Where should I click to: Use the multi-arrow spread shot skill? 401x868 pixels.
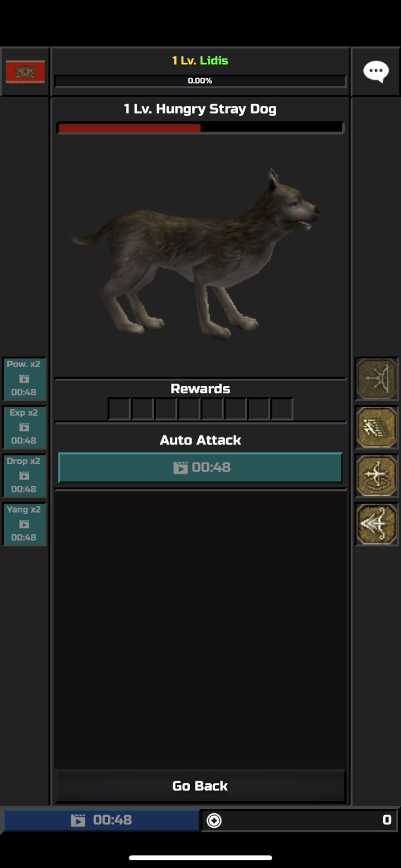[x=377, y=379]
